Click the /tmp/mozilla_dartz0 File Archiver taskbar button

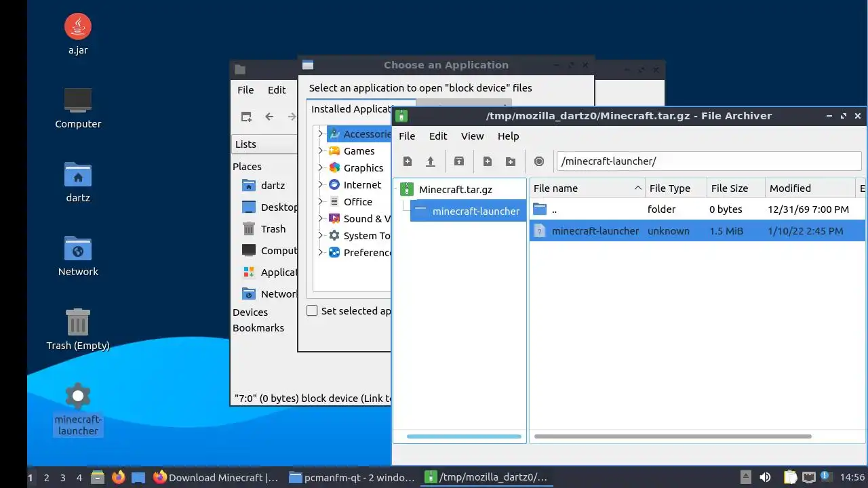click(486, 477)
